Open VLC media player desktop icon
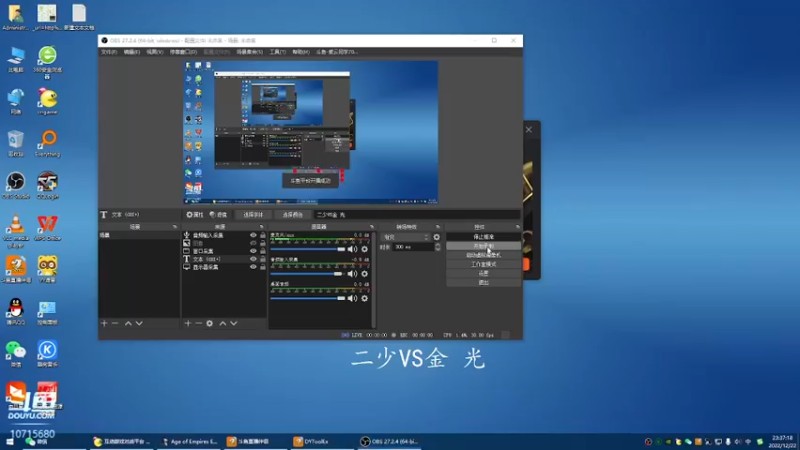This screenshot has width=800, height=450. pyautogui.click(x=16, y=231)
